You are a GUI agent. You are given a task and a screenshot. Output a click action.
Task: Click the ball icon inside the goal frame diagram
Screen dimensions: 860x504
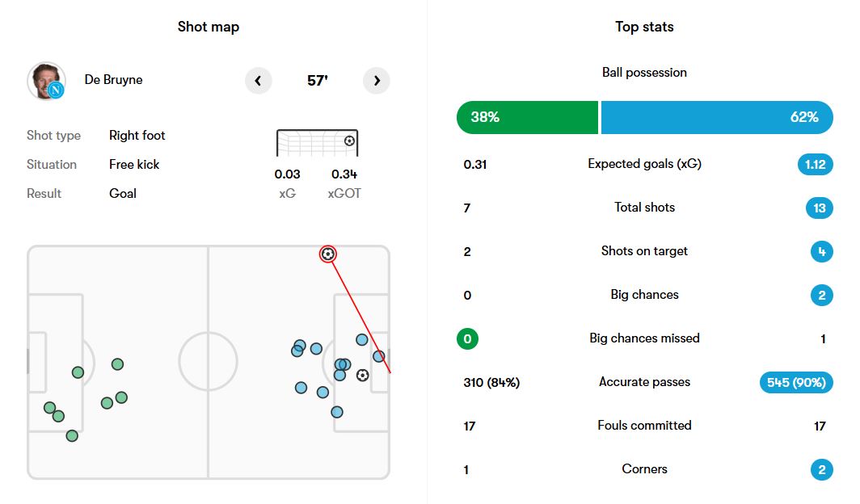[x=348, y=141]
